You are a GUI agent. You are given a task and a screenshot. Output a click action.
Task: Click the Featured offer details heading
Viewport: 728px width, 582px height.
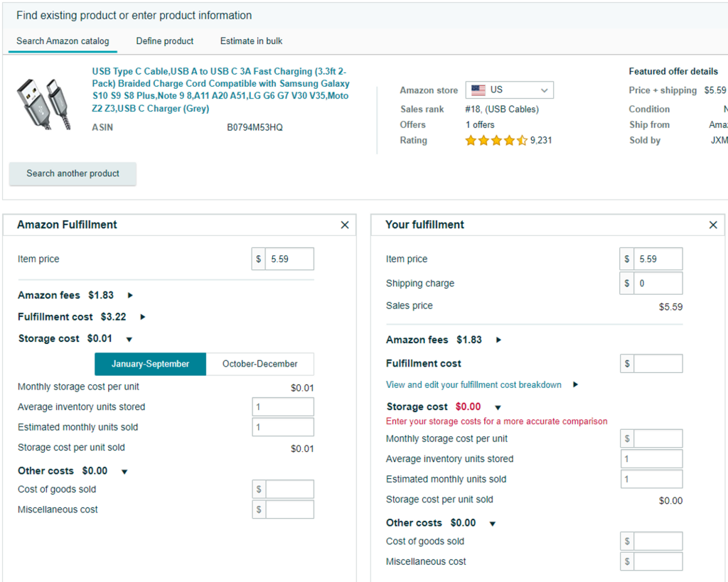(x=673, y=72)
